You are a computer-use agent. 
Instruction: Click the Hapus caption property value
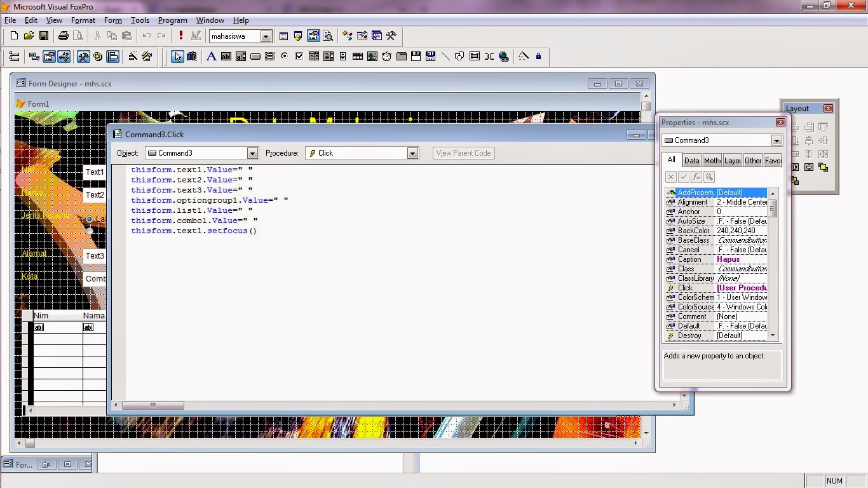coord(728,259)
